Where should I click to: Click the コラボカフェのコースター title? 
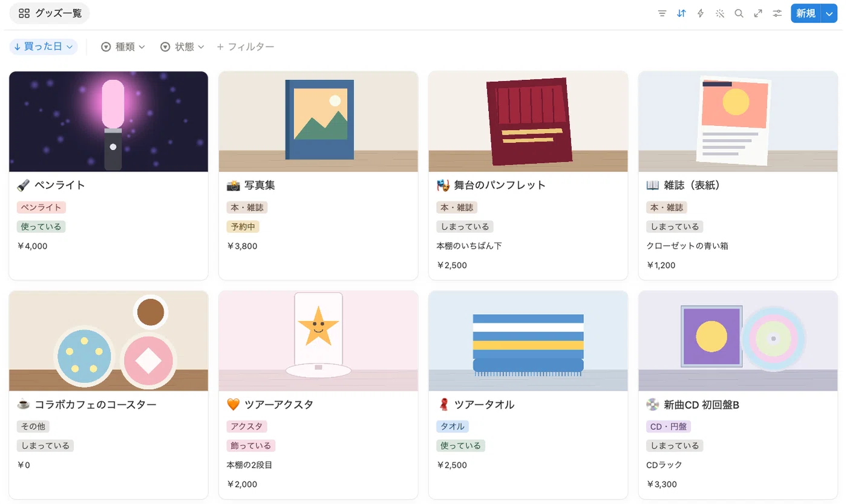pos(96,404)
